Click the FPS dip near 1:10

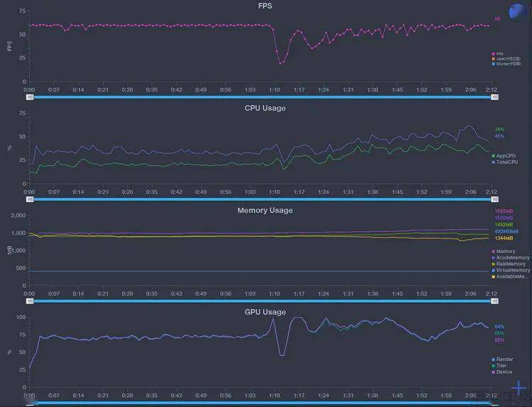(280, 63)
